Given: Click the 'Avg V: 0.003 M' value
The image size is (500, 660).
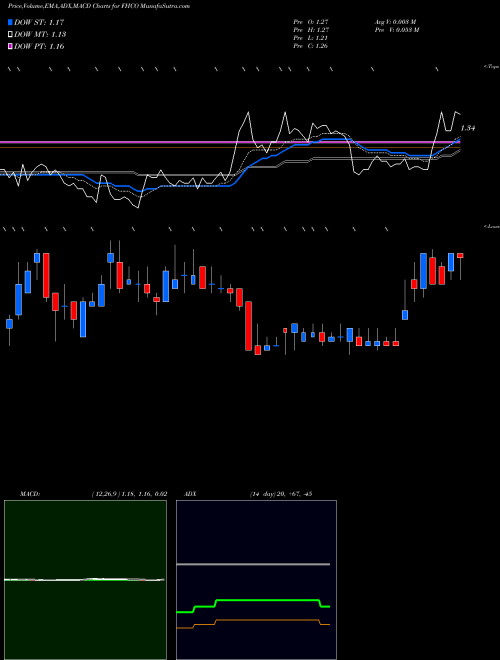Looking at the screenshot, I should point(395,22).
